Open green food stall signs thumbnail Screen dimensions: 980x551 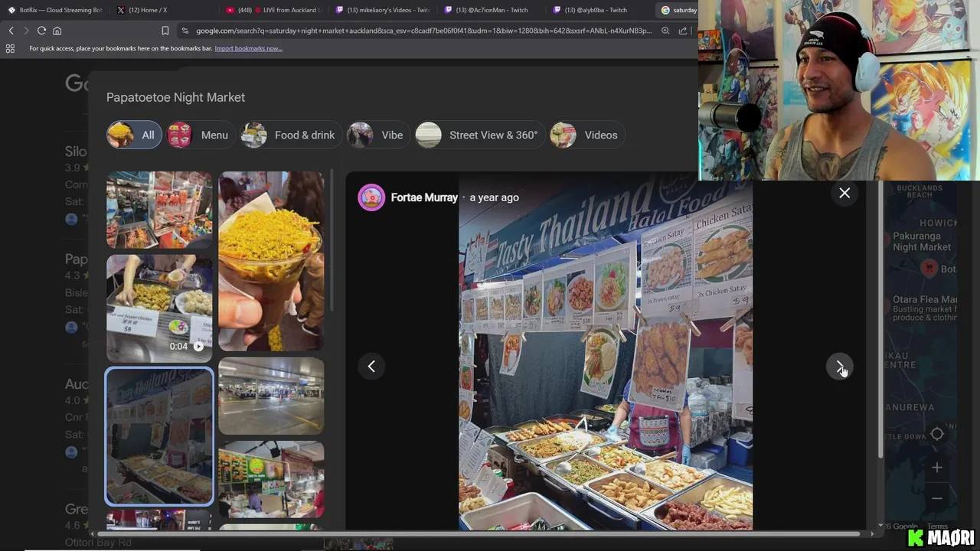[271, 479]
